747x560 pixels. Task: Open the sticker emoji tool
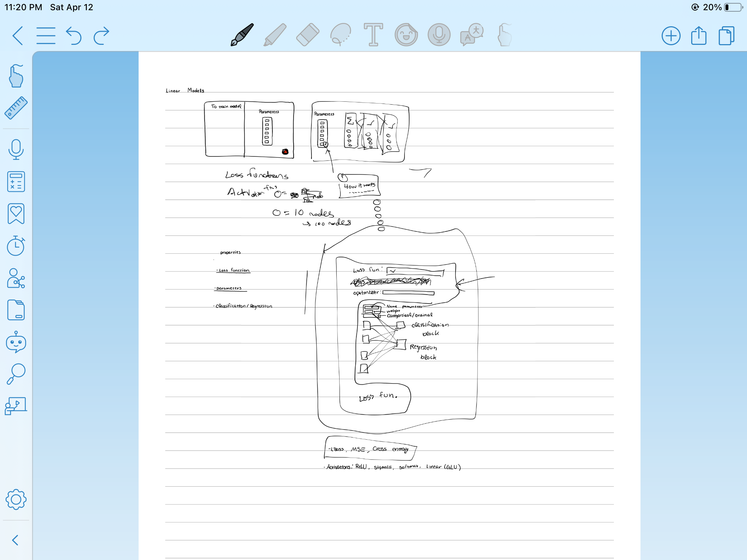(406, 35)
